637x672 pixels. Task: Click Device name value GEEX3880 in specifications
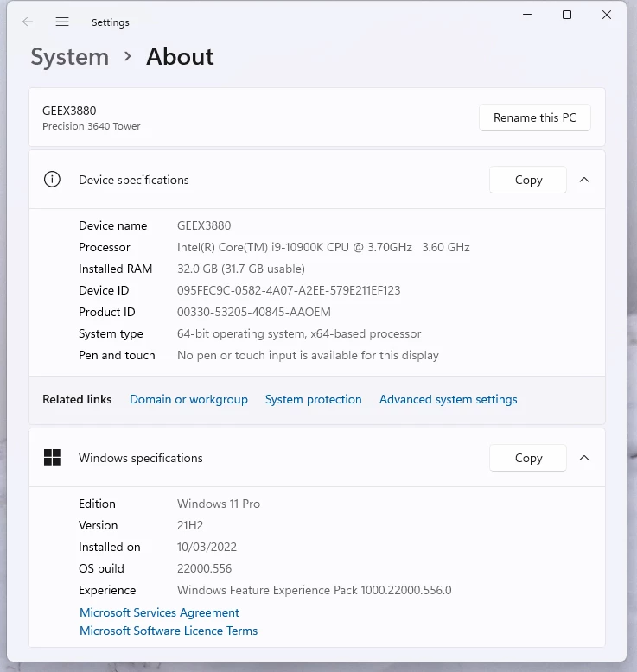[204, 225]
